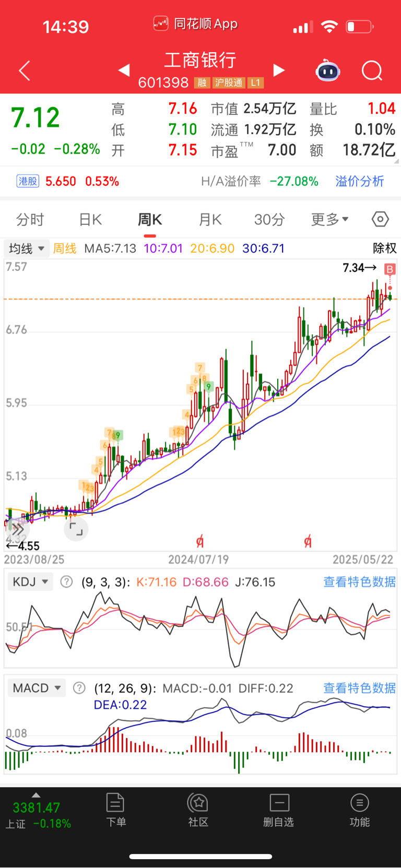Tap the 港股 price 5.650
This screenshot has height=868, width=401.
click(x=61, y=181)
